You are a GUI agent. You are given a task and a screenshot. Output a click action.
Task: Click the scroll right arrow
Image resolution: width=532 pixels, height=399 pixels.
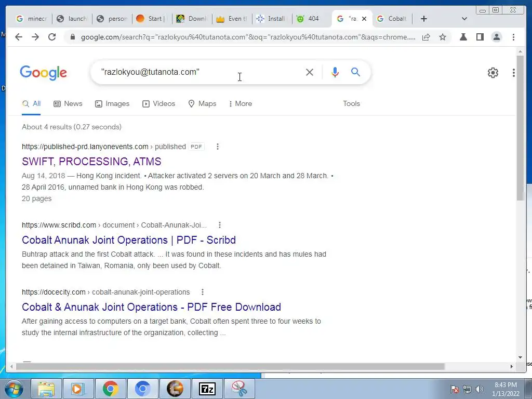[x=512, y=366]
